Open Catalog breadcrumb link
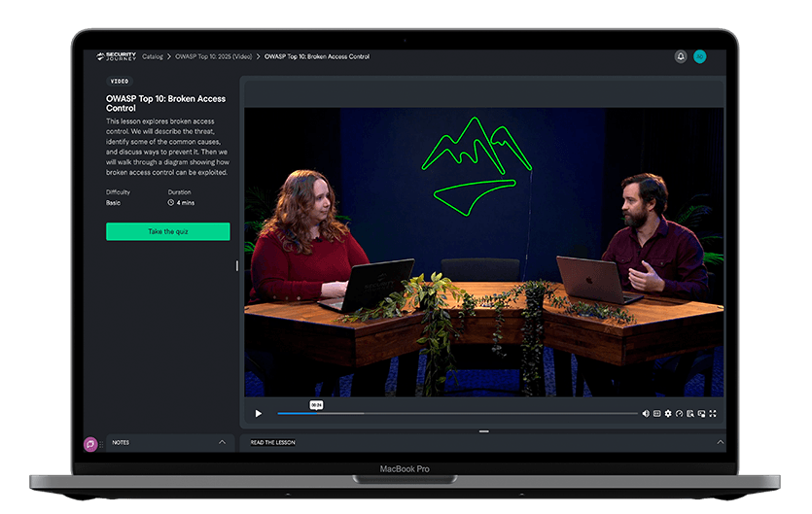This screenshot has width=812, height=514. (153, 57)
